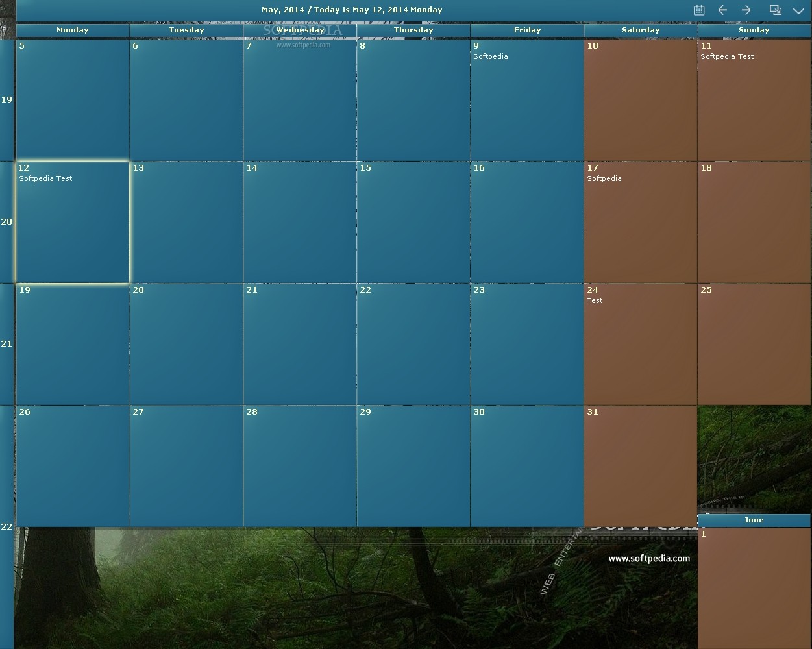Select the May 6 day cell
Image resolution: width=812 pixels, height=649 pixels.
(186, 100)
